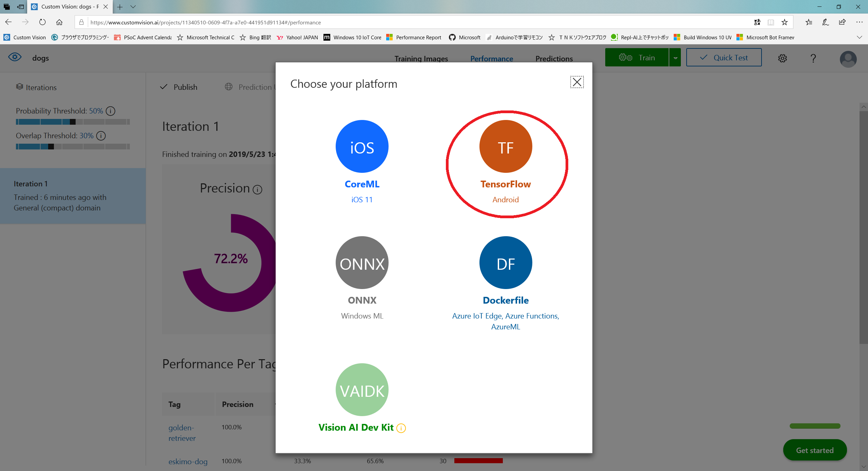Open the Predictions tab
Viewport: 868px width, 471px height.
pos(554,59)
